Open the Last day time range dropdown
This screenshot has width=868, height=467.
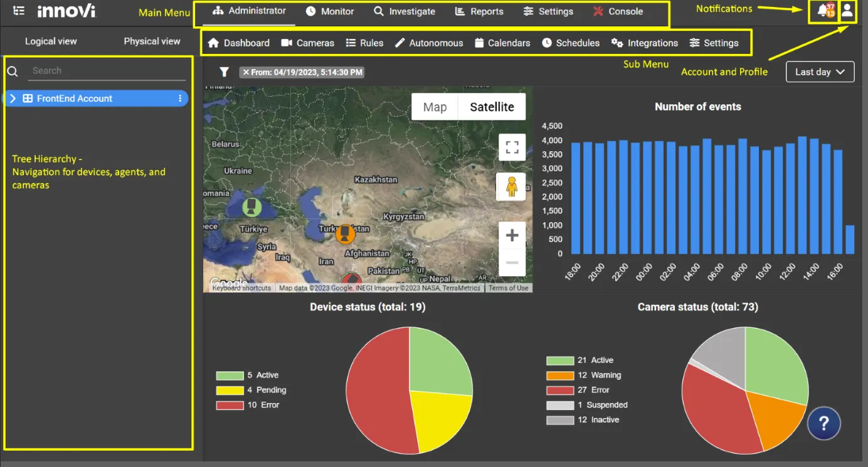tap(820, 72)
